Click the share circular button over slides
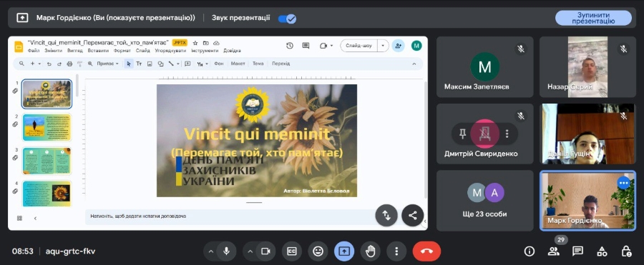 (413, 216)
